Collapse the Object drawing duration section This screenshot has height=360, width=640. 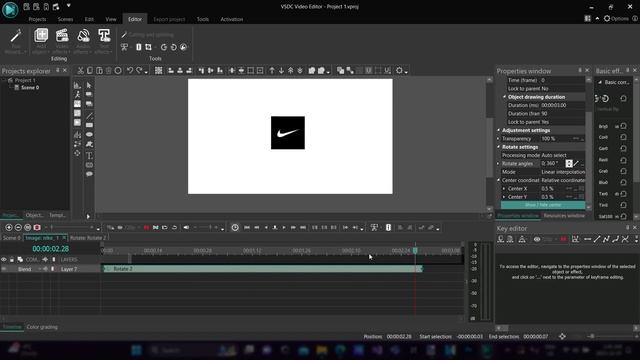(504, 97)
